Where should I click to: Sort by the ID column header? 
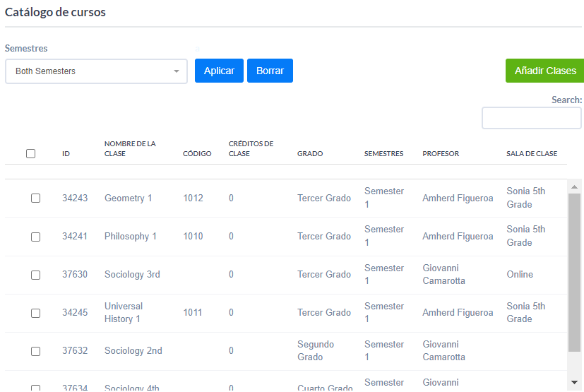[x=66, y=154]
